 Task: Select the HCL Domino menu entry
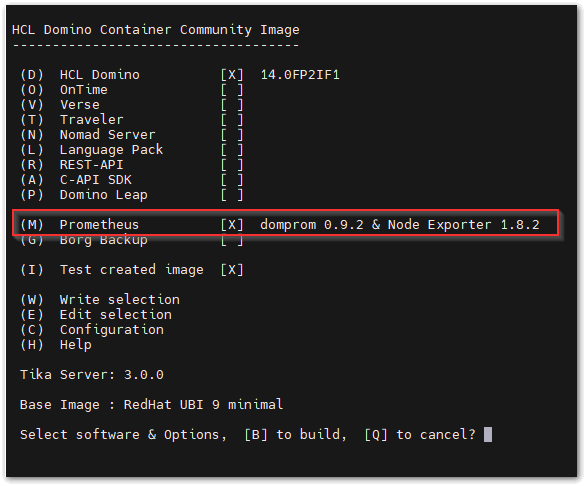coord(100,75)
